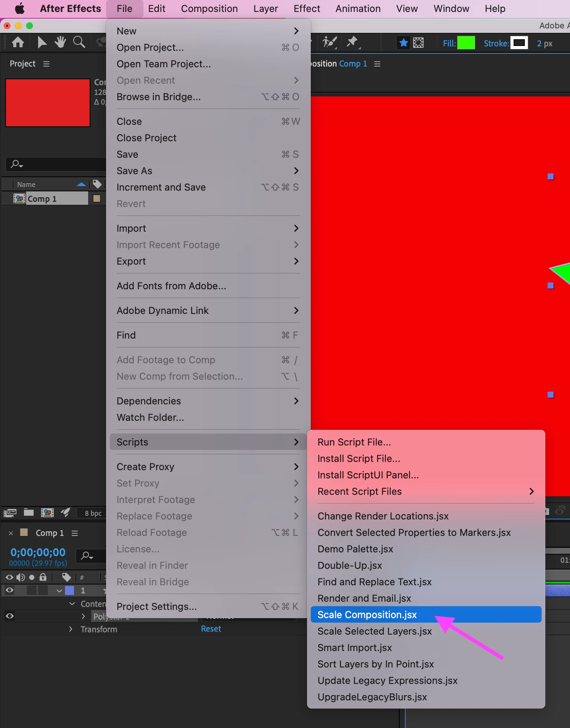Expand the Transform group
The image size is (570, 728).
point(71,629)
